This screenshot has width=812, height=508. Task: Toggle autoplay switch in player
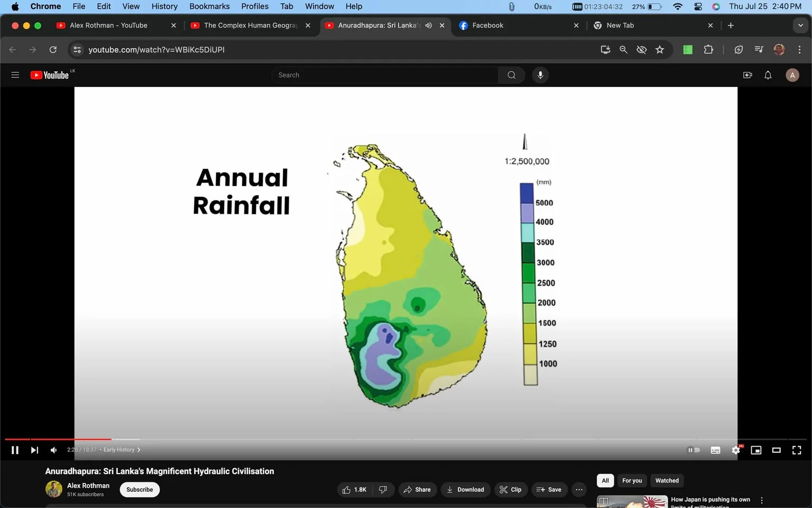(694, 450)
